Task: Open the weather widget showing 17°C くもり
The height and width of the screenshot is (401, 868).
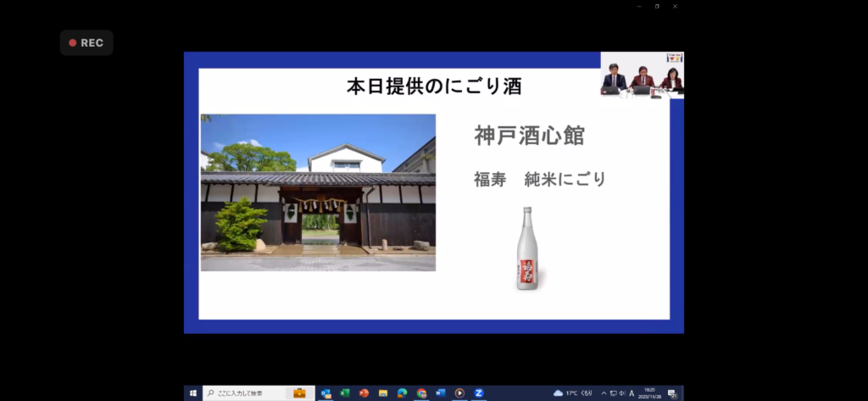Action: coord(574,393)
